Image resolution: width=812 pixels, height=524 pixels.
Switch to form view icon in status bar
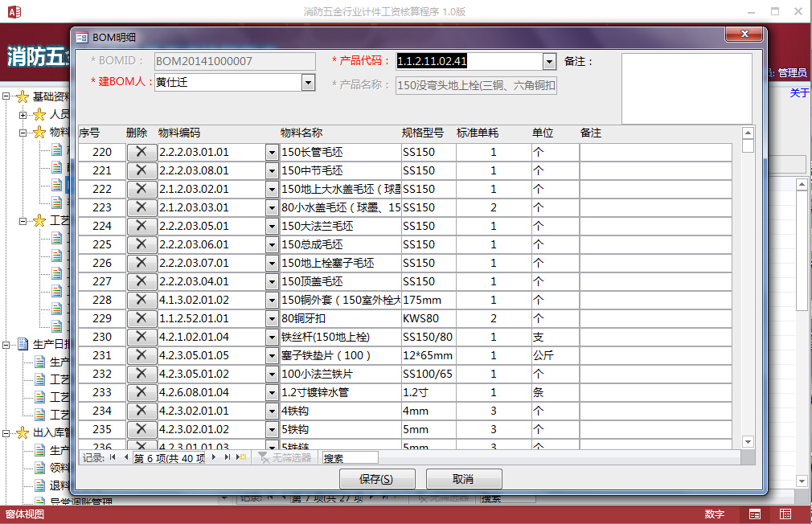pyautogui.click(x=755, y=514)
